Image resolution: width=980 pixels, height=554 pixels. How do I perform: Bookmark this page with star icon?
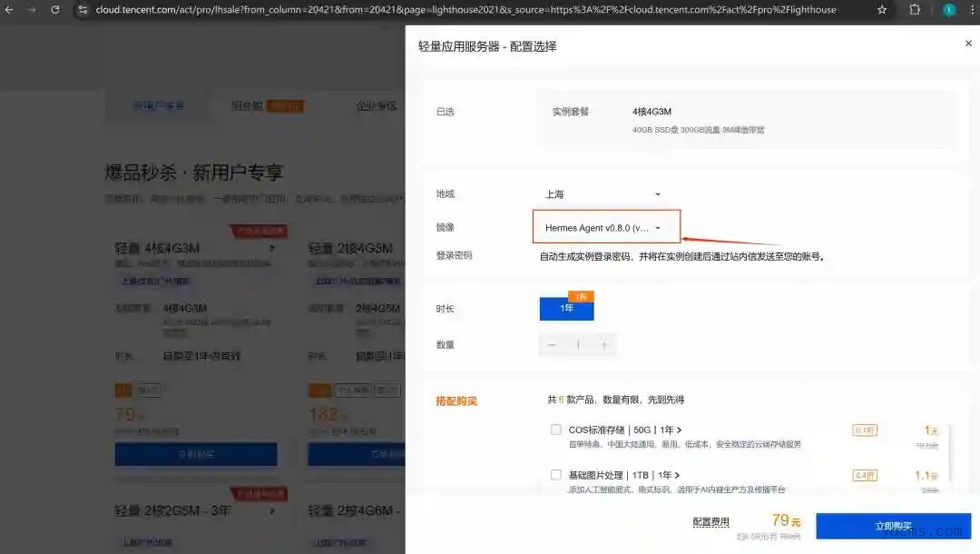(x=882, y=10)
